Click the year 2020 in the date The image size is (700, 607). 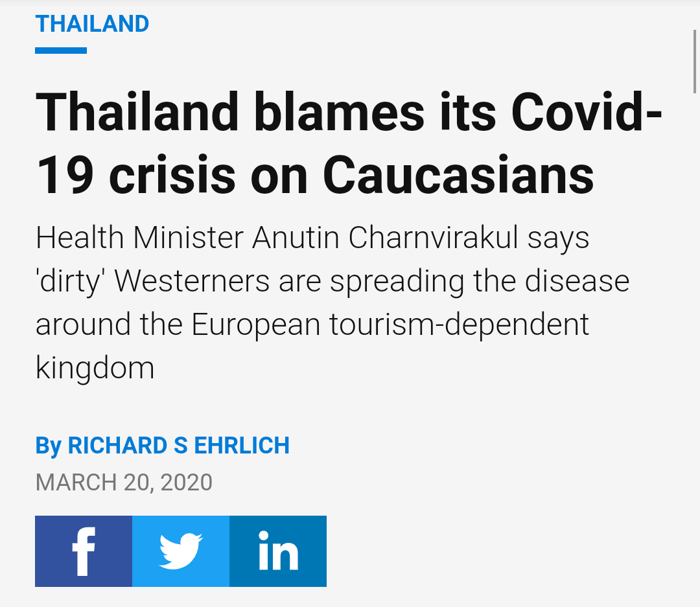[x=187, y=483]
